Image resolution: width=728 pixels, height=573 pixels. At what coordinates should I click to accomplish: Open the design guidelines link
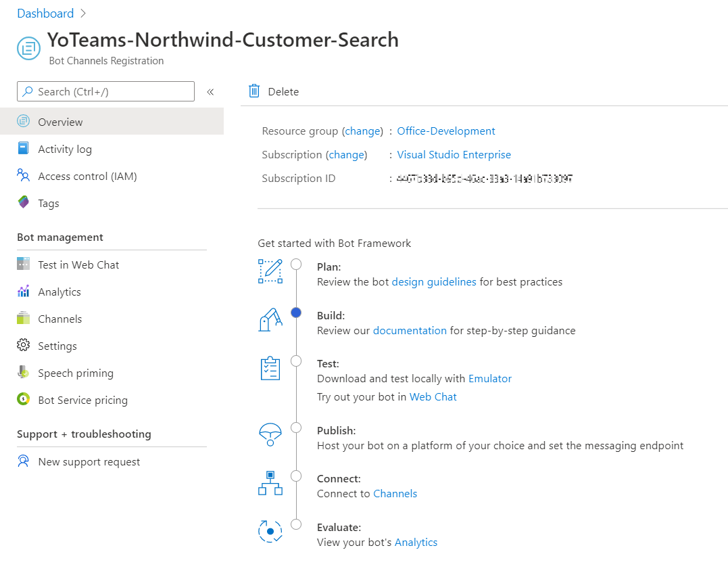(434, 281)
